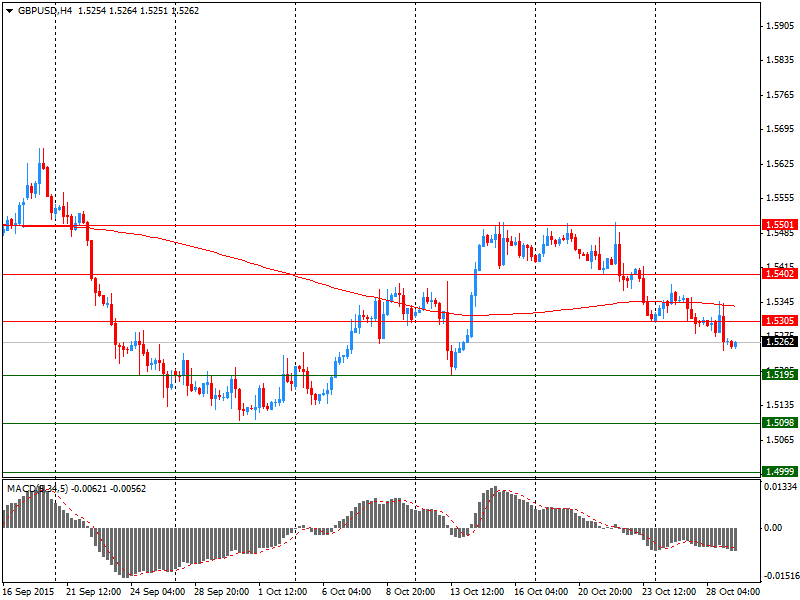Select the green 1.5195 support price label

[x=780, y=375]
